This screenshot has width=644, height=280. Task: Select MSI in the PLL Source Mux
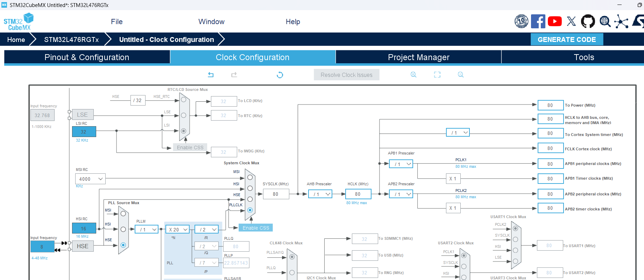pyautogui.click(x=123, y=213)
